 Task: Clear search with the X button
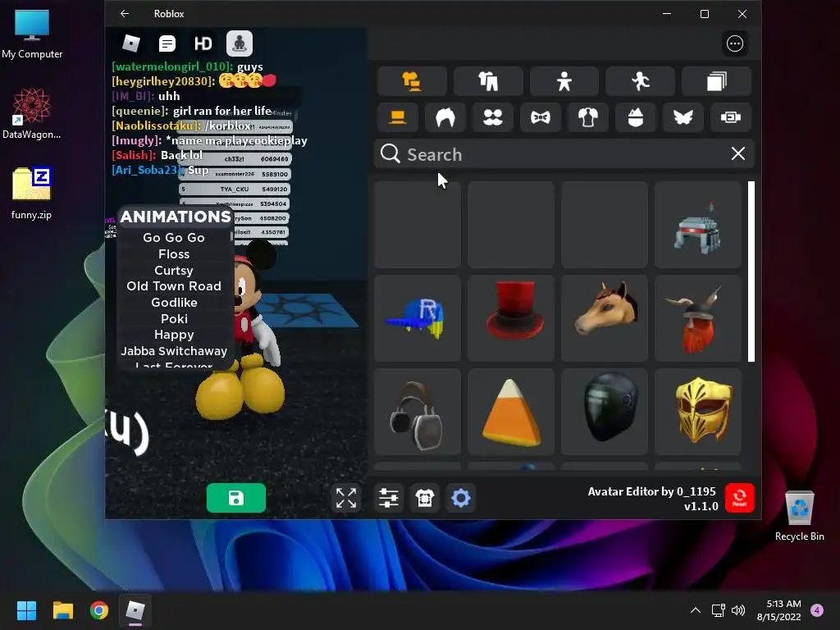click(x=738, y=153)
